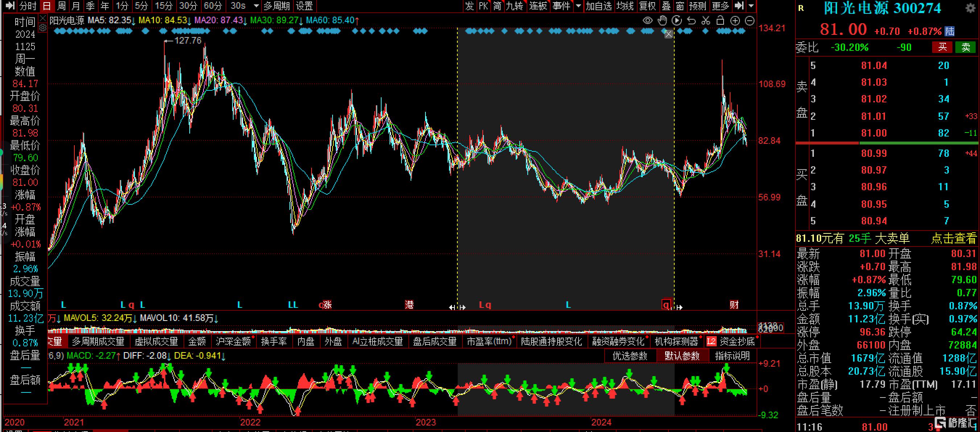Viewport: 980px width, 432px height.
Task: Select the scissors cut tool icon
Action: coord(706,21)
